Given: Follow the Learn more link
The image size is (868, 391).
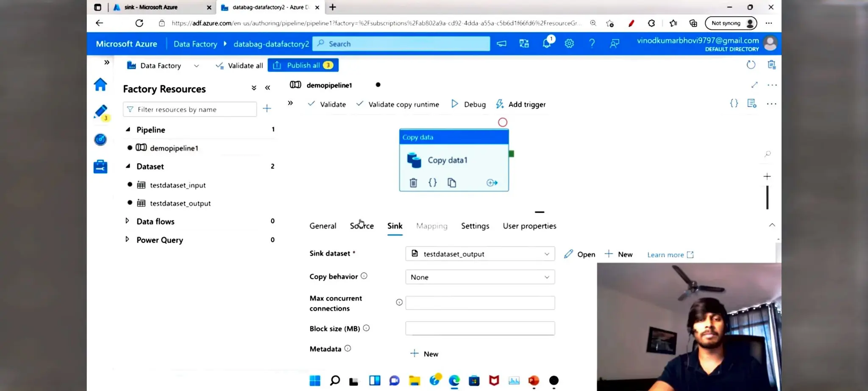Looking at the screenshot, I should pos(670,254).
